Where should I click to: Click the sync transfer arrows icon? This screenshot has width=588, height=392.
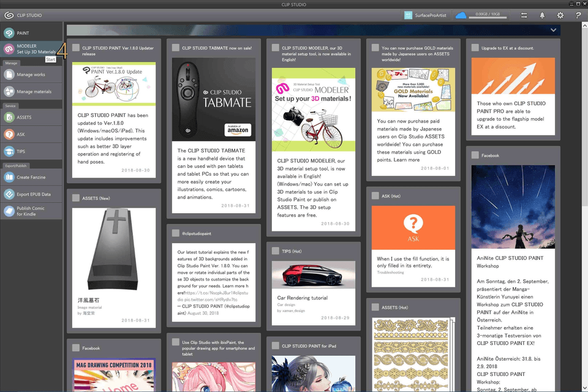click(x=524, y=15)
